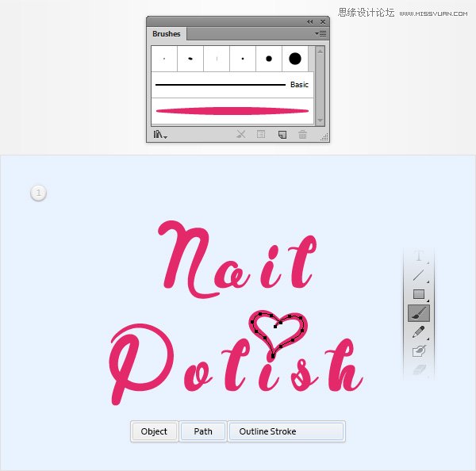Create a New Brush
The height and width of the screenshot is (471, 476).
(282, 135)
